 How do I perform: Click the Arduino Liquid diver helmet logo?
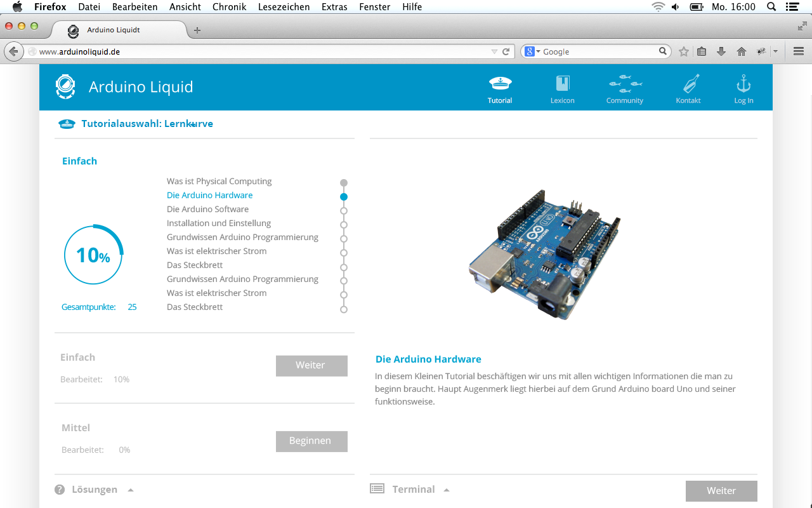[x=65, y=87]
